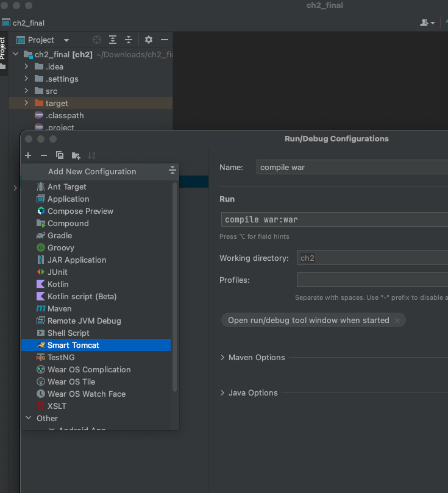The width and height of the screenshot is (448, 493).
Task: Click the Add New Configuration plus icon
Action: pos(28,155)
